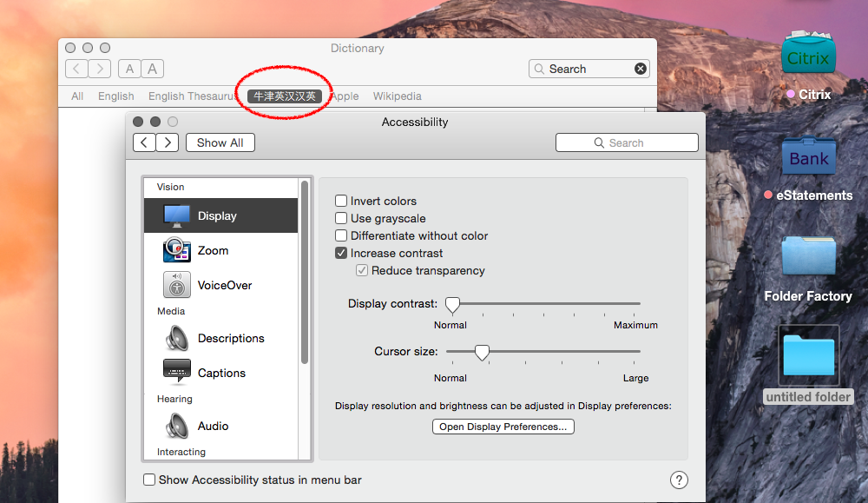The image size is (868, 503).
Task: Click the Media section header
Action: pyautogui.click(x=171, y=311)
